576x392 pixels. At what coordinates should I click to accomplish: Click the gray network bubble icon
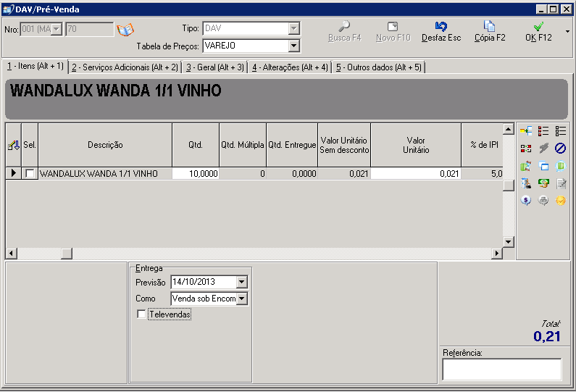(x=543, y=201)
